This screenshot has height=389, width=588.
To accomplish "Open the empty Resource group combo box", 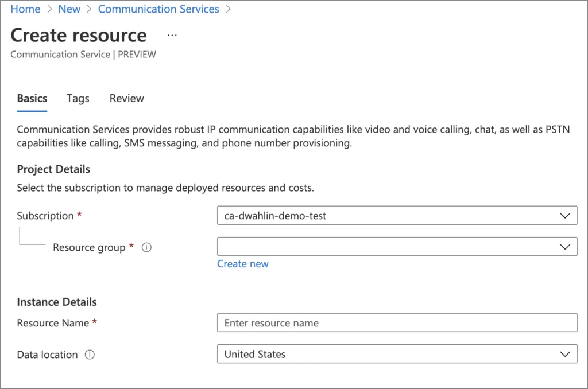I will (385, 247).
